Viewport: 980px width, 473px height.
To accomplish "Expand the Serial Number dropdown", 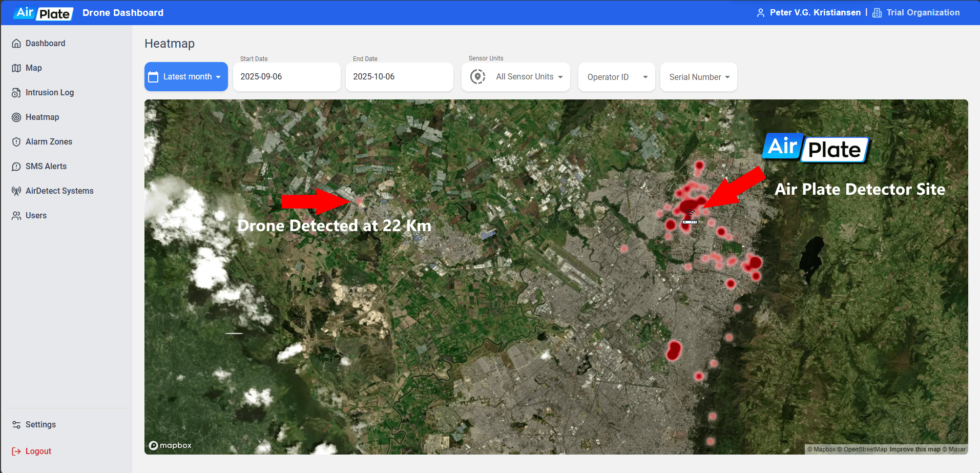I will [x=698, y=77].
